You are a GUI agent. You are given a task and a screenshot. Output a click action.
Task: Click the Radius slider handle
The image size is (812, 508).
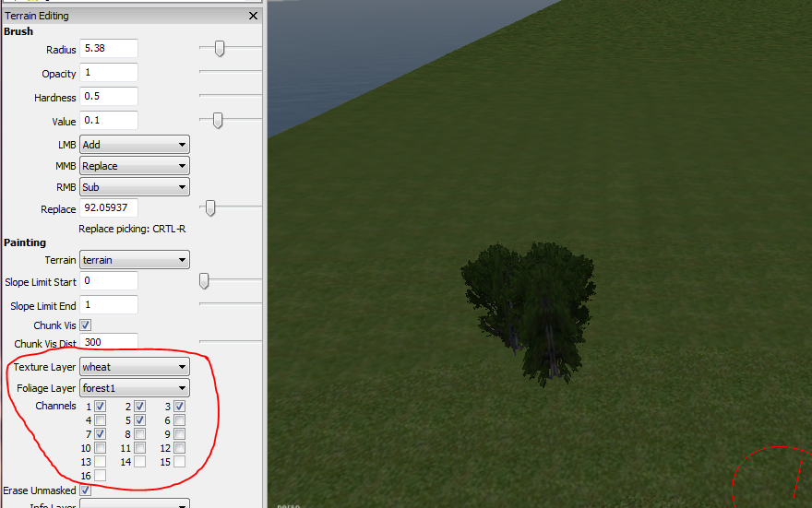click(x=220, y=49)
